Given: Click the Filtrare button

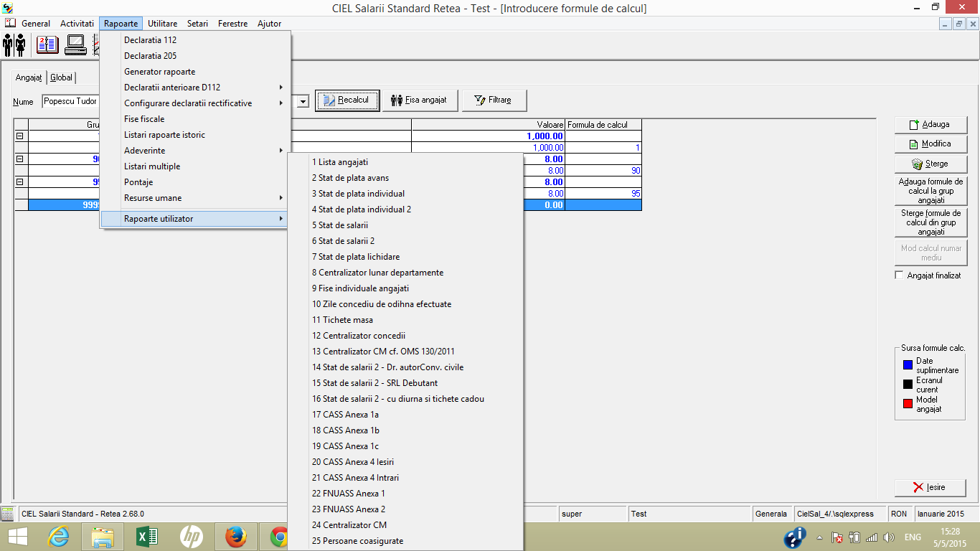Looking at the screenshot, I should click(x=494, y=100).
